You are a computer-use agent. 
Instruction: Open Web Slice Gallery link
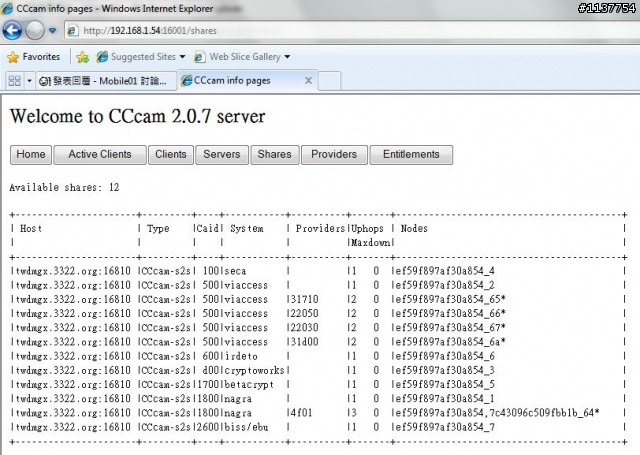click(x=242, y=57)
